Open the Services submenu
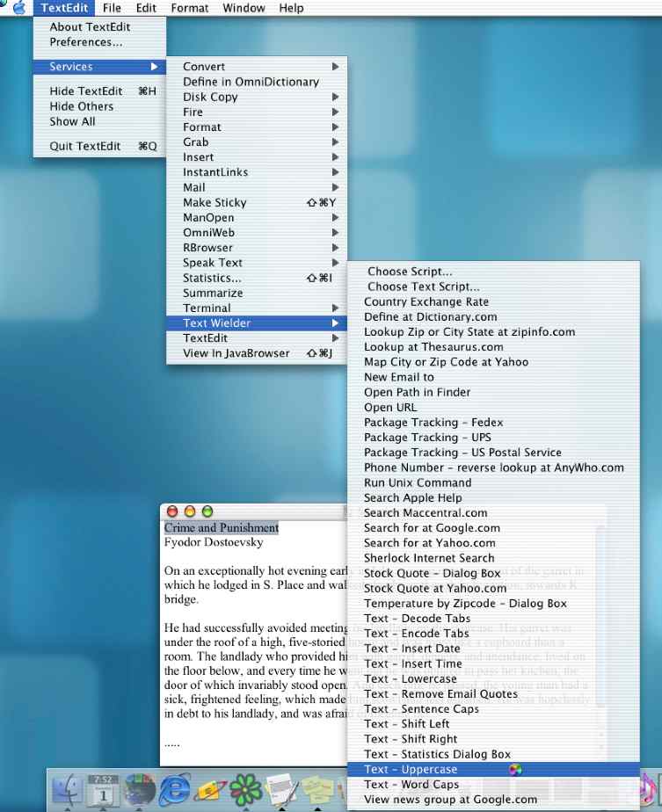662x812 pixels. 99,66
